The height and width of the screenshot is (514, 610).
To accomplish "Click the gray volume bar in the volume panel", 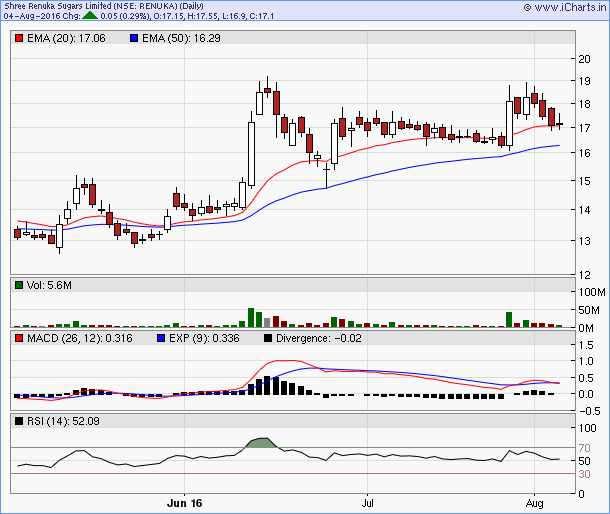I will [267, 323].
